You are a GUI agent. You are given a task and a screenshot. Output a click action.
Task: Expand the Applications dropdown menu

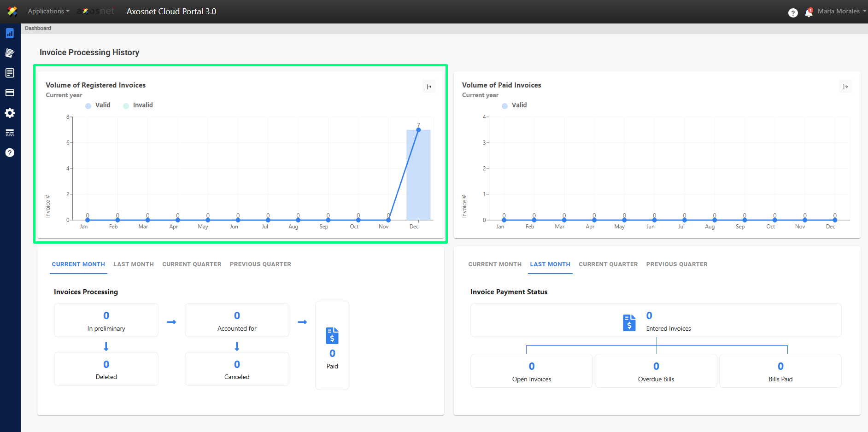(x=48, y=12)
